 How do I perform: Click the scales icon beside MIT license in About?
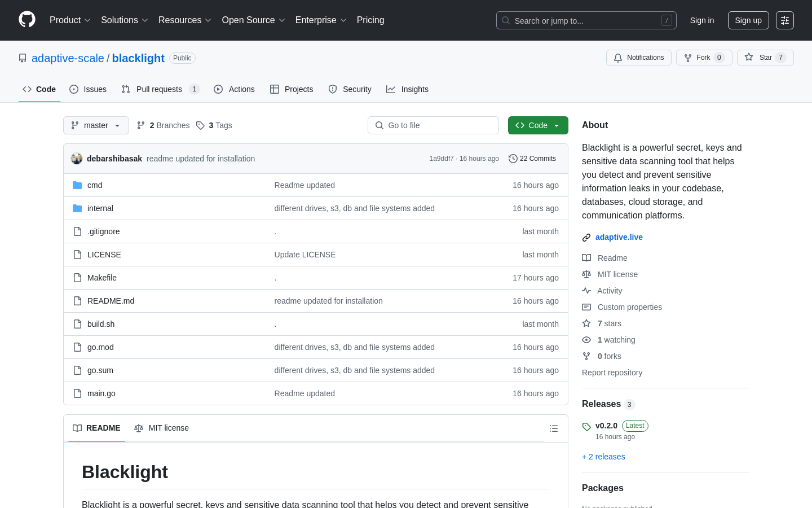tap(586, 274)
